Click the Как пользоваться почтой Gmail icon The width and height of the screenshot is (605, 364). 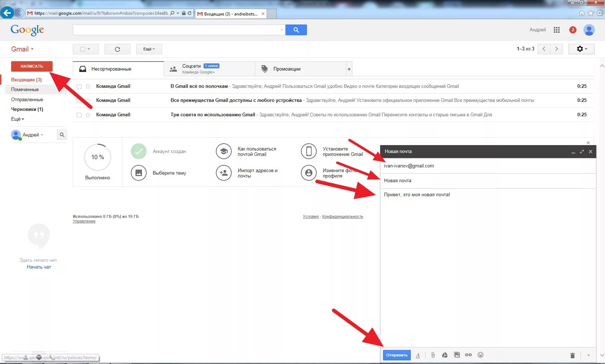(224, 151)
